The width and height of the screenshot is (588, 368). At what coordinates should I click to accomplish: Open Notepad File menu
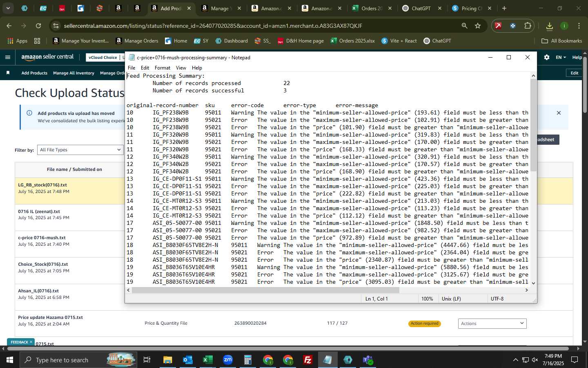click(131, 68)
